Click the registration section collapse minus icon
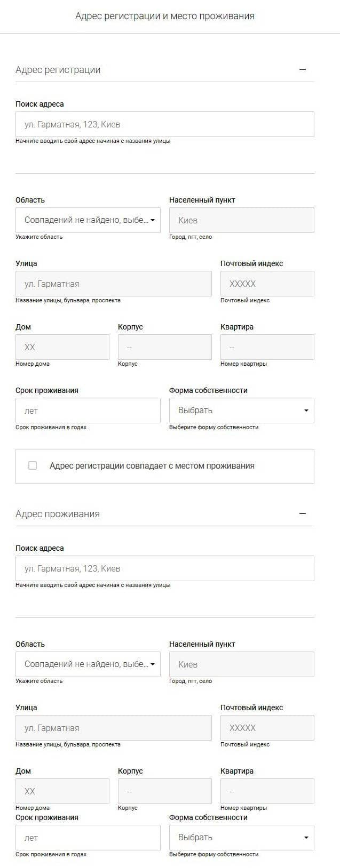This screenshot has height=868, width=340. [x=303, y=69]
